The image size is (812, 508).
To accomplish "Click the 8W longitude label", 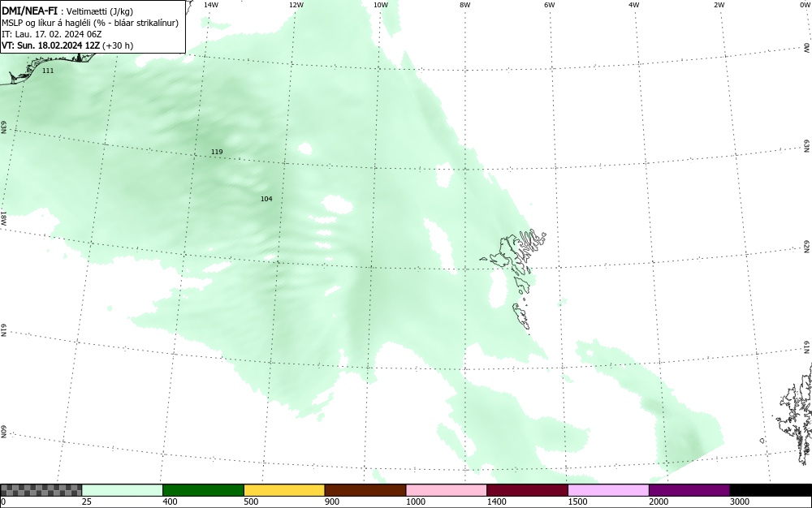I will click(x=465, y=5).
